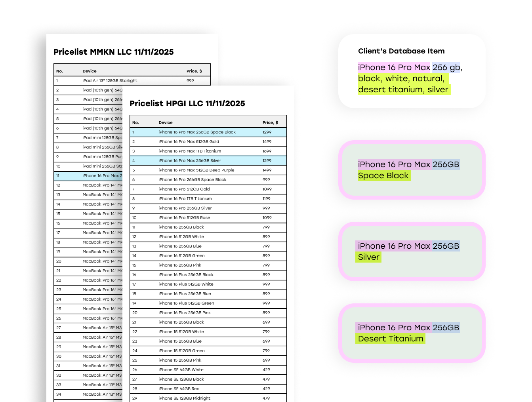
Task: Click the Client's Database Item heading
Action: pyautogui.click(x=401, y=51)
